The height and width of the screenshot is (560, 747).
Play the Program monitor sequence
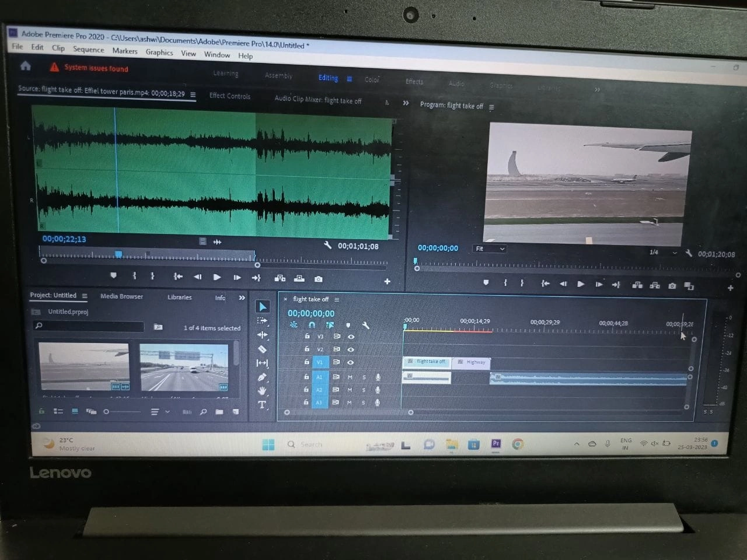581,284
